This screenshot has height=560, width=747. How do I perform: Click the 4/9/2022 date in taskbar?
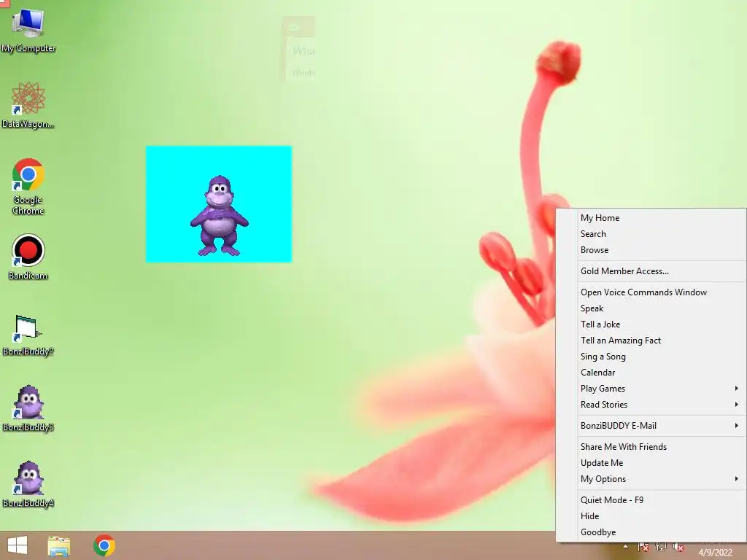[x=715, y=553]
